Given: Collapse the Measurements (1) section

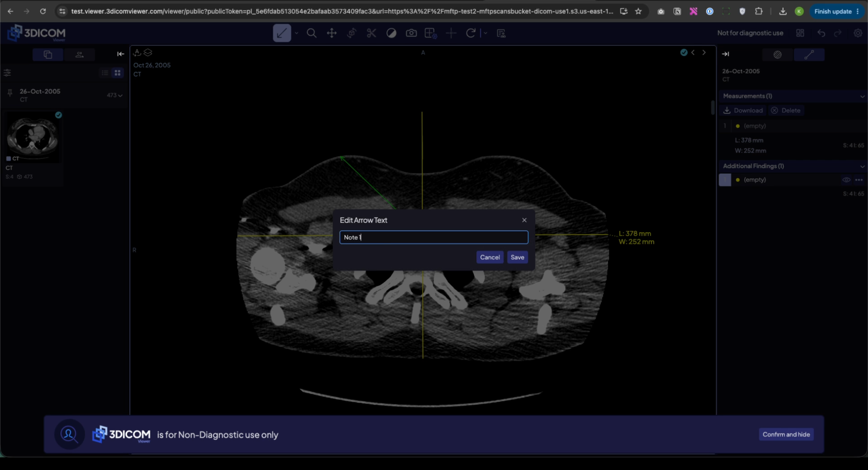Looking at the screenshot, I should pos(862,96).
